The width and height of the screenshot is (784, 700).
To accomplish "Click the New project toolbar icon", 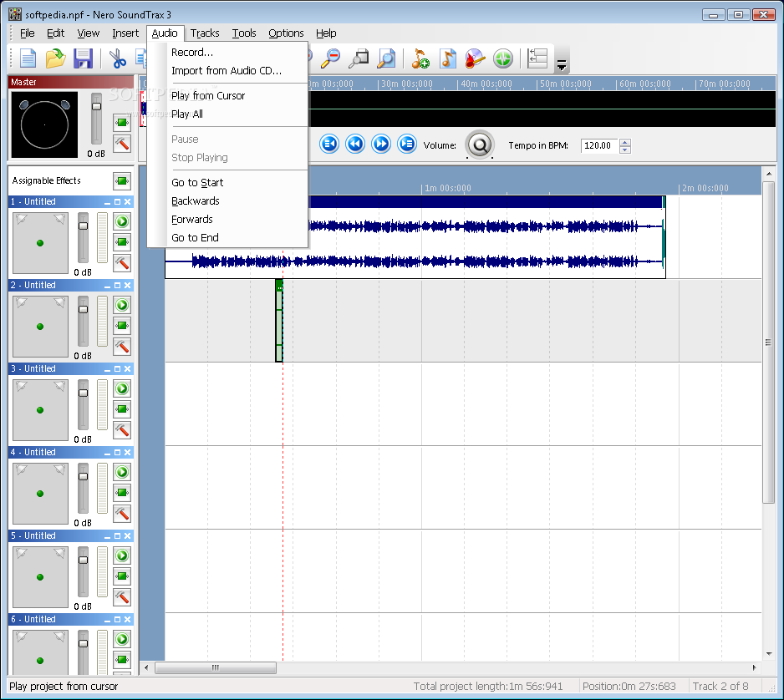I will [28, 58].
